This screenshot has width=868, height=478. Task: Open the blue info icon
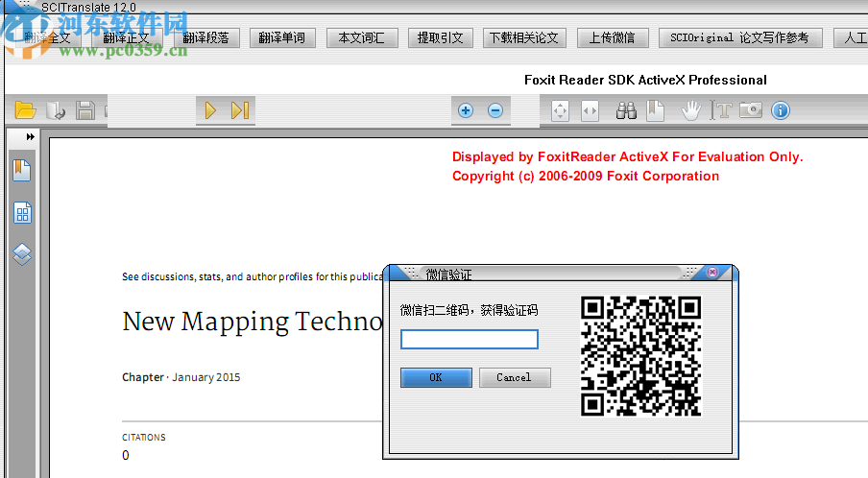pos(781,110)
